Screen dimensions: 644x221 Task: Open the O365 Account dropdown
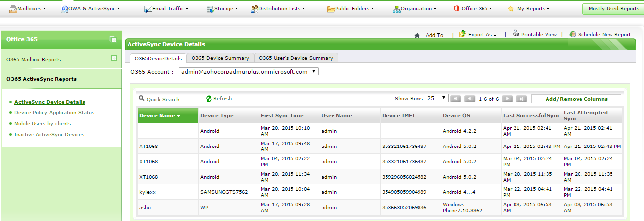pos(249,72)
